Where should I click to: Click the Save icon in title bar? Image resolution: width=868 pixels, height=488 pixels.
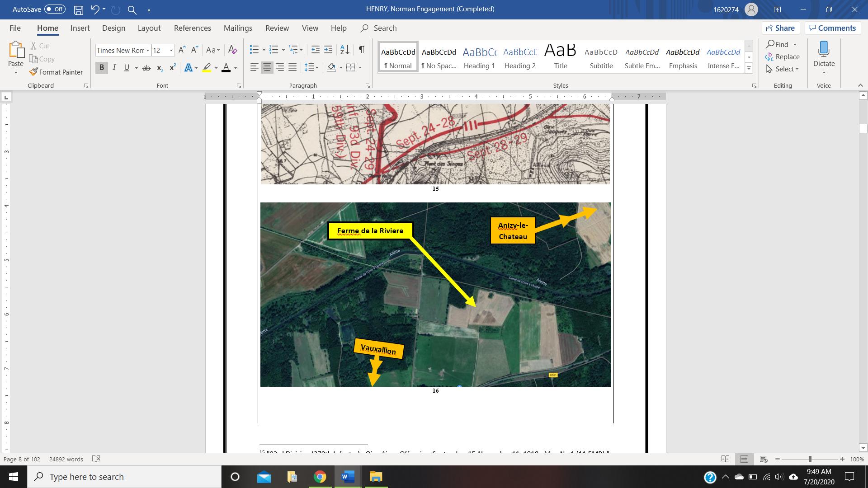tap(79, 9)
